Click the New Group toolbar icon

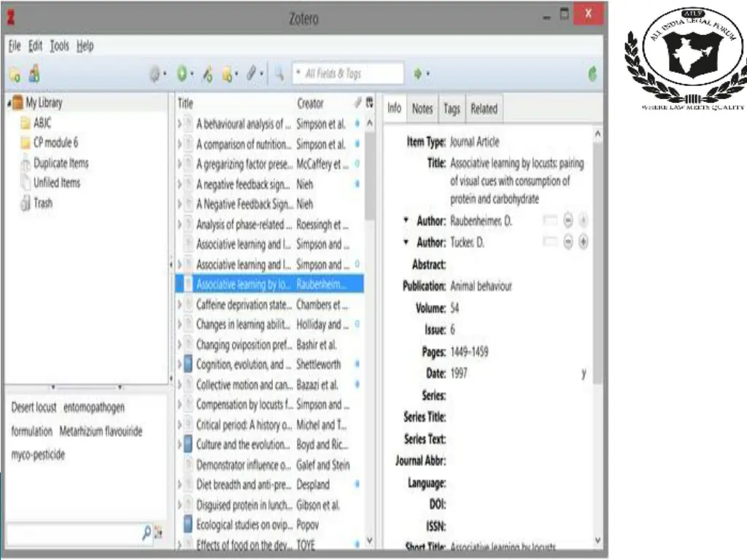point(34,74)
